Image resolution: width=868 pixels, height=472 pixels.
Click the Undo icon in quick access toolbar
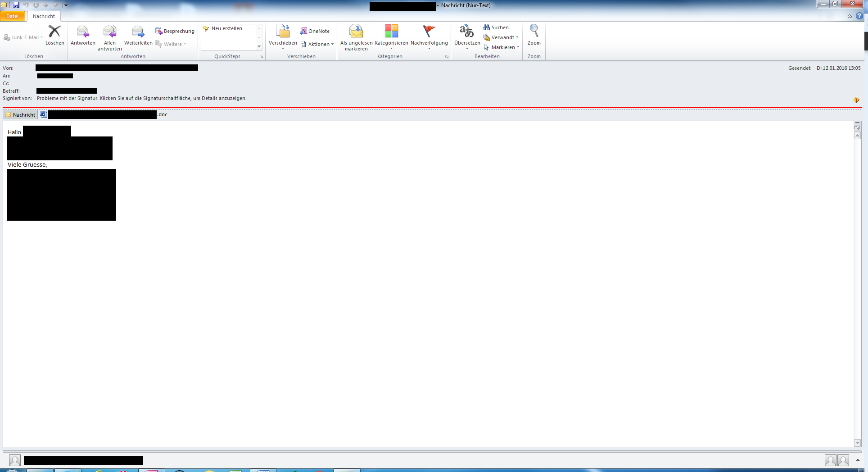pyautogui.click(x=26, y=5)
